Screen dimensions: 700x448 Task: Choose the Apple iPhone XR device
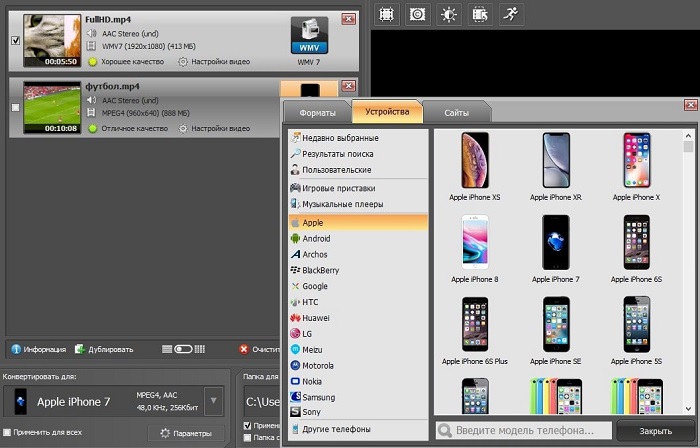[556, 166]
